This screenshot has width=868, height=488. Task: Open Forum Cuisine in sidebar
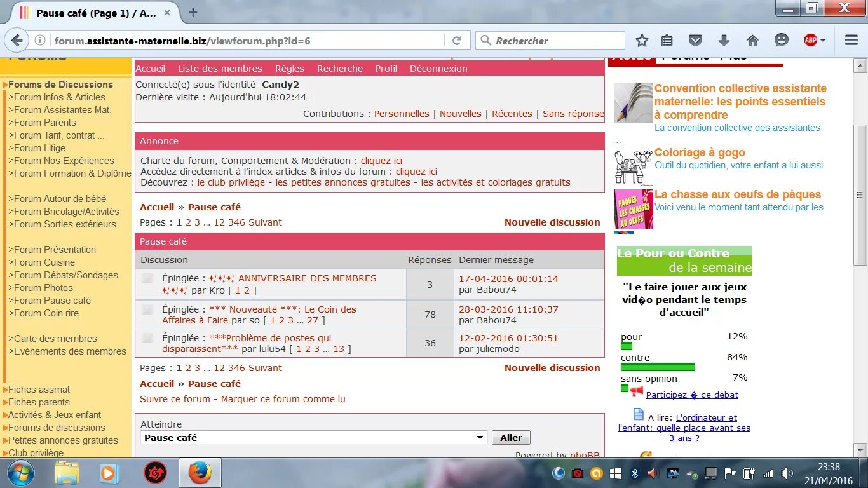(x=44, y=262)
